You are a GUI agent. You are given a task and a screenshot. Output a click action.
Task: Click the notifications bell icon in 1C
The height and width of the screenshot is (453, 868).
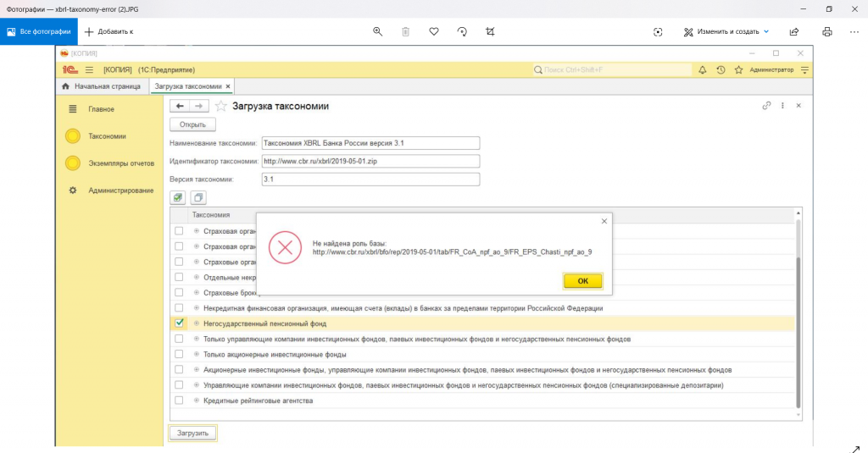tap(702, 69)
